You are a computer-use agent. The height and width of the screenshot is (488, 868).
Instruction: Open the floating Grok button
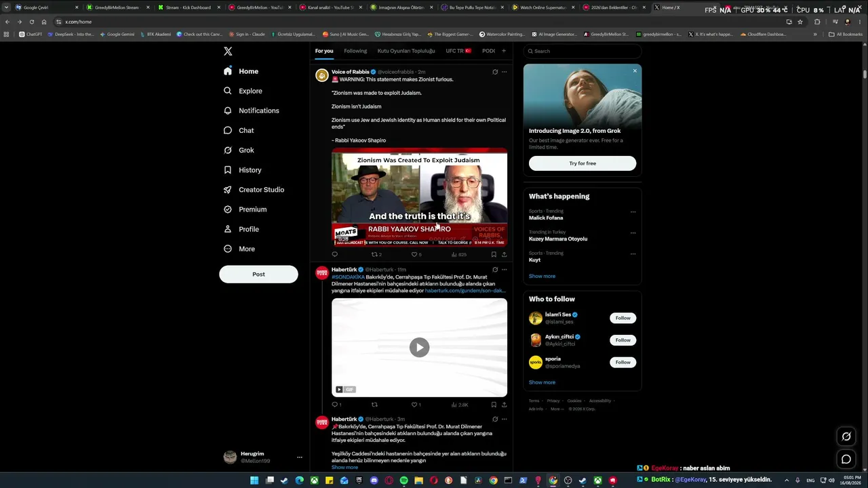(846, 436)
